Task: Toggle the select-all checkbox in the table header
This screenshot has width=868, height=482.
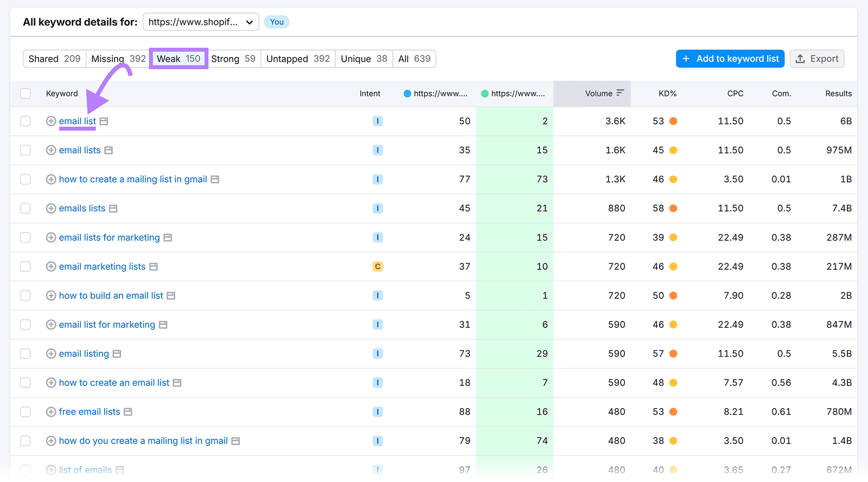Action: [25, 93]
